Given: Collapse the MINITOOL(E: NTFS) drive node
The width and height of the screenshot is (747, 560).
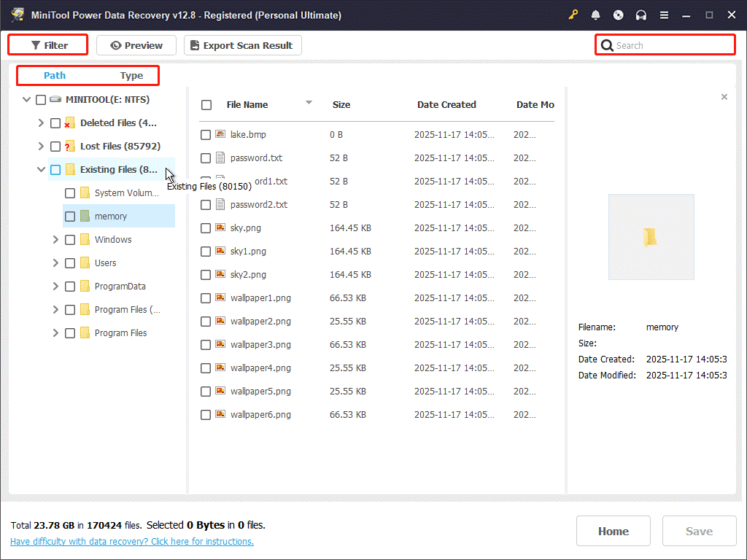Looking at the screenshot, I should tap(26, 99).
